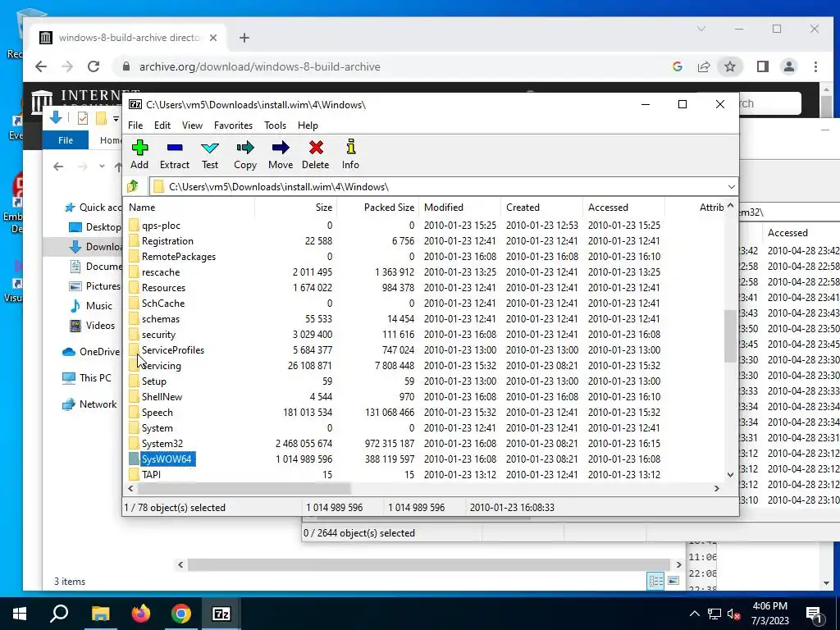Select the System32 folder
Viewport: 840px width, 630px height.
[162, 444]
